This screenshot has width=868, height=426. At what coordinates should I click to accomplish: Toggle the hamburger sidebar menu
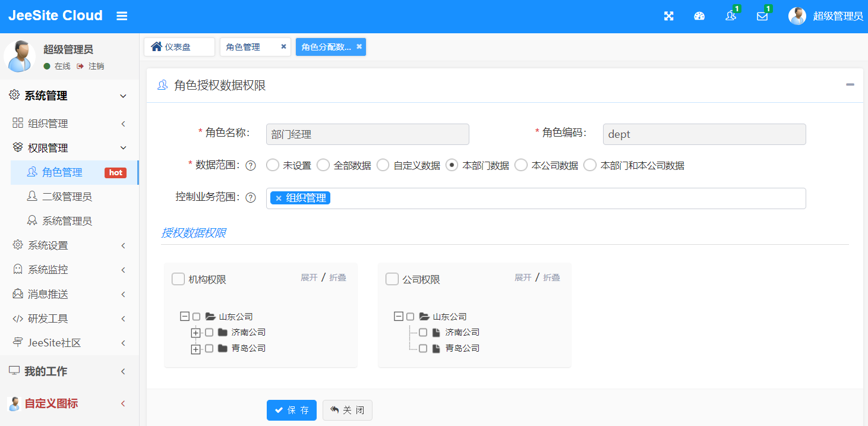[122, 16]
